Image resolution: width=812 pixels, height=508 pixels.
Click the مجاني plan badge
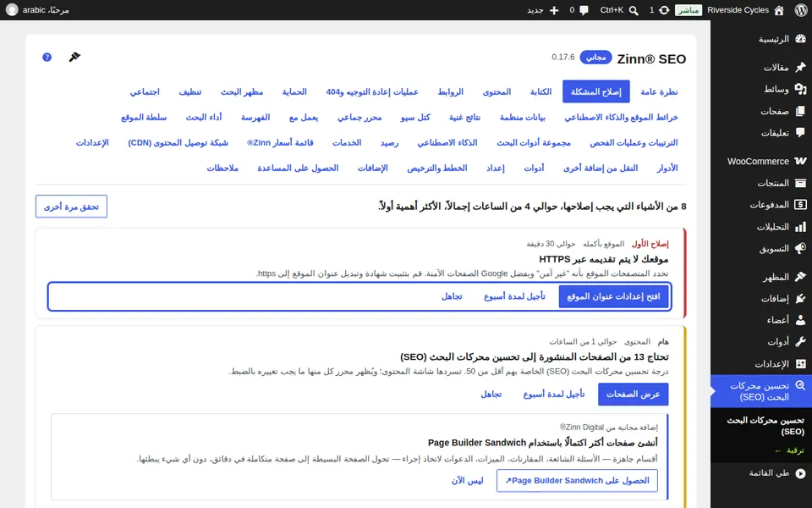point(595,57)
